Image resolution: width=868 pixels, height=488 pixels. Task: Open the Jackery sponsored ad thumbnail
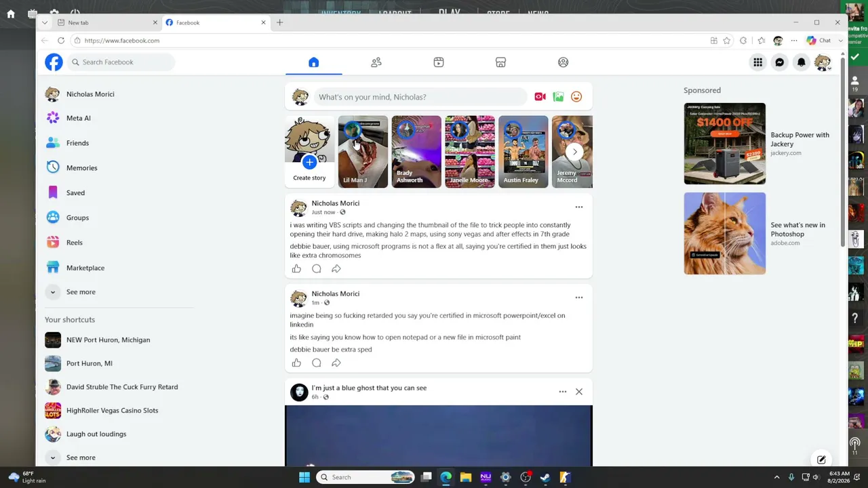coord(724,144)
